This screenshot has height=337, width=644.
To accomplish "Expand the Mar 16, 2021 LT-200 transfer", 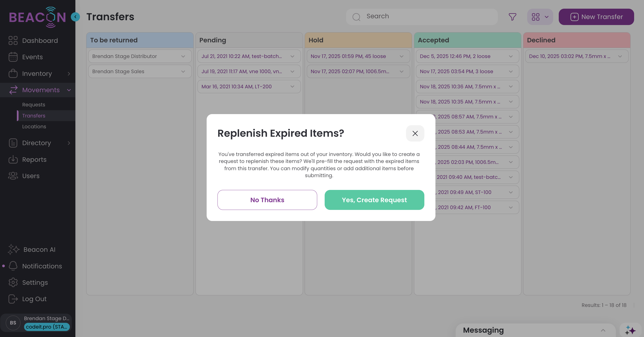I will (x=292, y=86).
